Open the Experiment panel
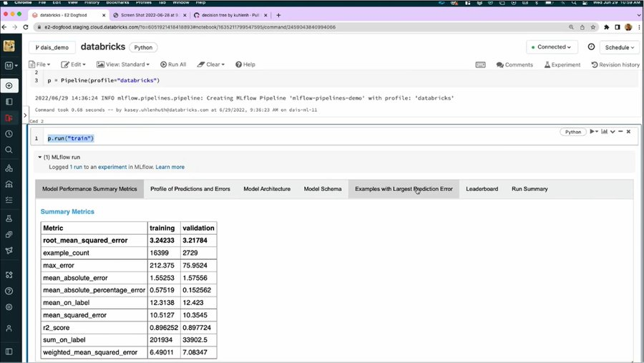This screenshot has width=644, height=363. [562, 64]
